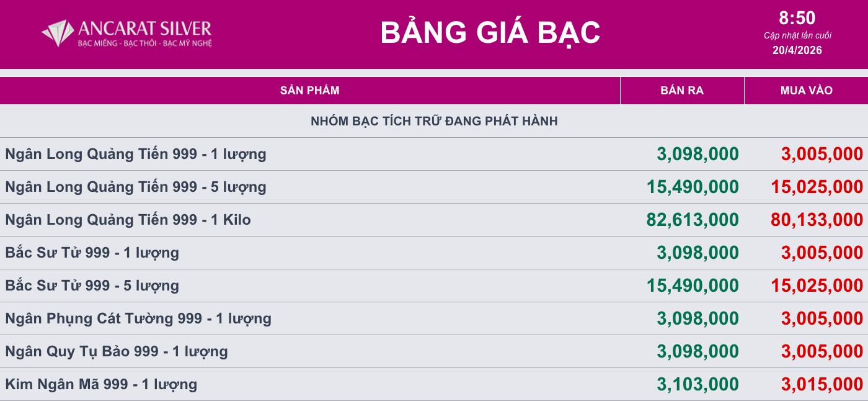Open Kim Ngân Mã 999 product name

(101, 384)
